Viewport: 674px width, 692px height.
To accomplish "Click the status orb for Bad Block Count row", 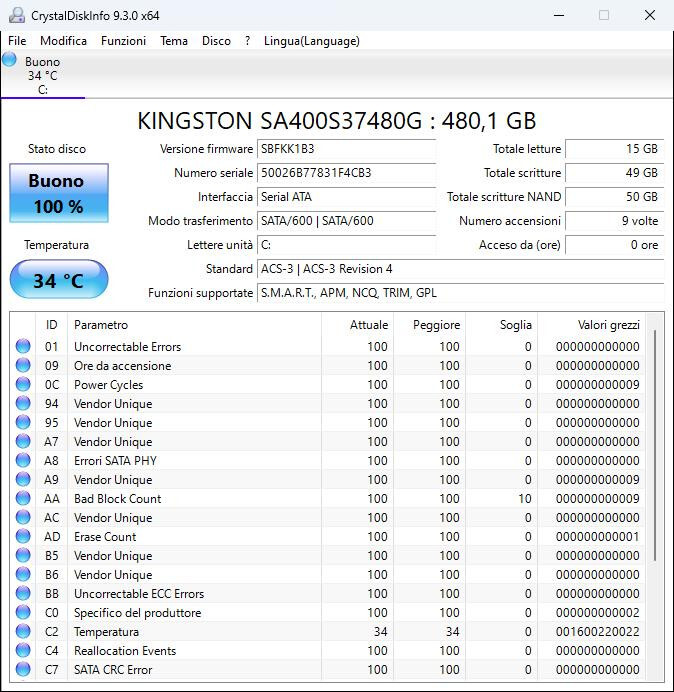I will [x=23, y=498].
